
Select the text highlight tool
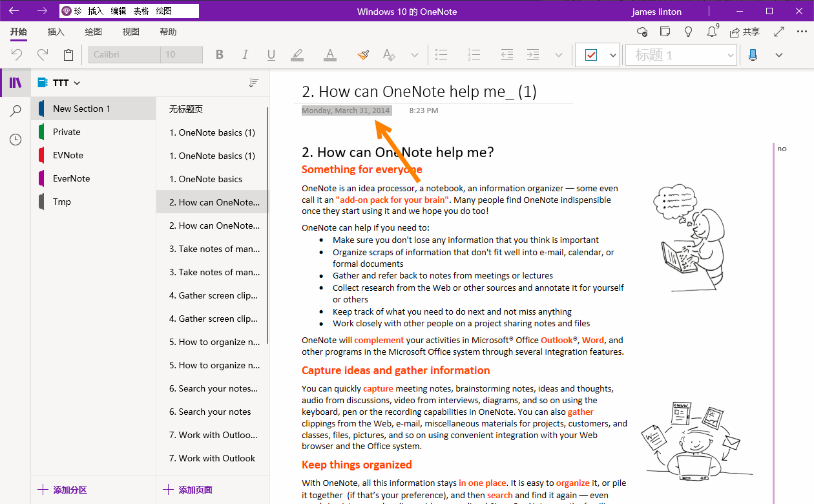(297, 54)
